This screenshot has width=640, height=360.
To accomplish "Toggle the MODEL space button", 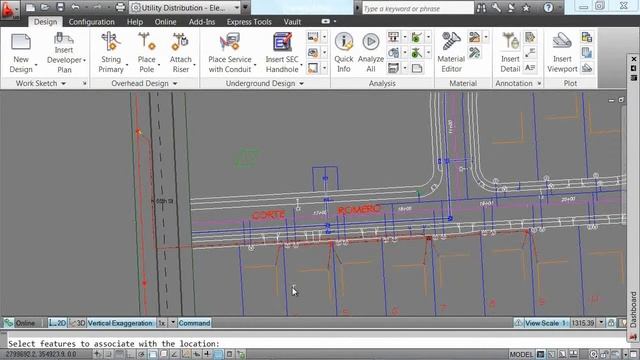I will coord(521,354).
